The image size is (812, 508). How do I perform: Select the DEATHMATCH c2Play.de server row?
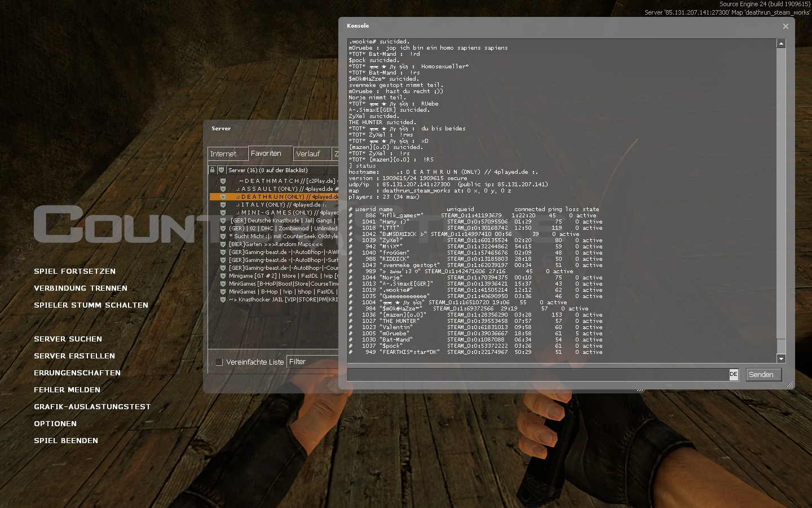(x=274, y=181)
